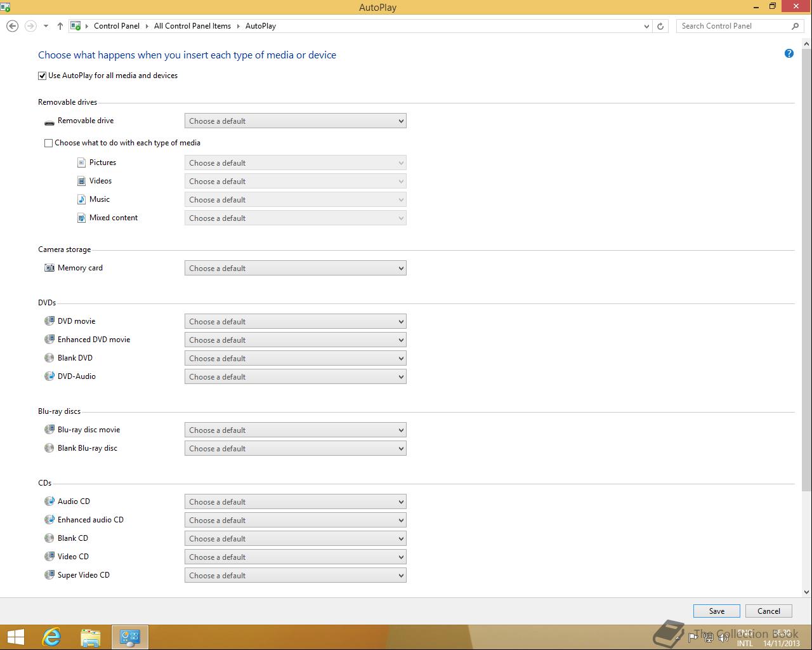Image resolution: width=812 pixels, height=650 pixels.
Task: Click the Mixed content icon
Action: (81, 218)
